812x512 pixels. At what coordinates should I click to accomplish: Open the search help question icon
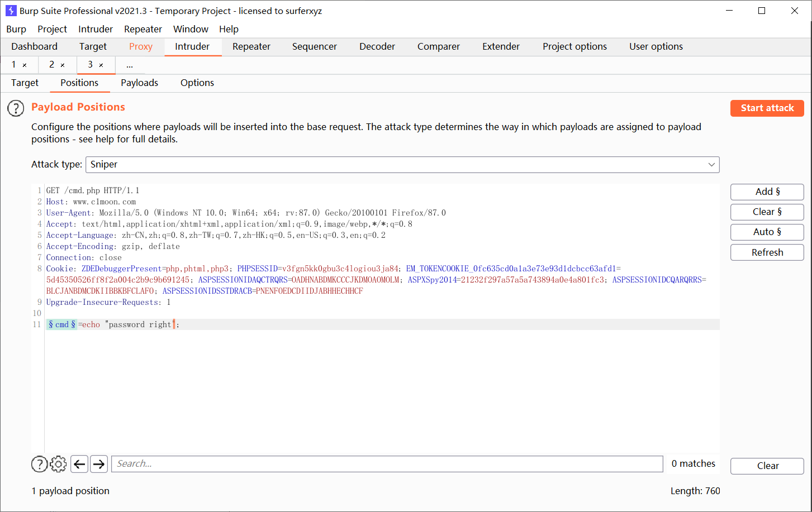point(39,464)
